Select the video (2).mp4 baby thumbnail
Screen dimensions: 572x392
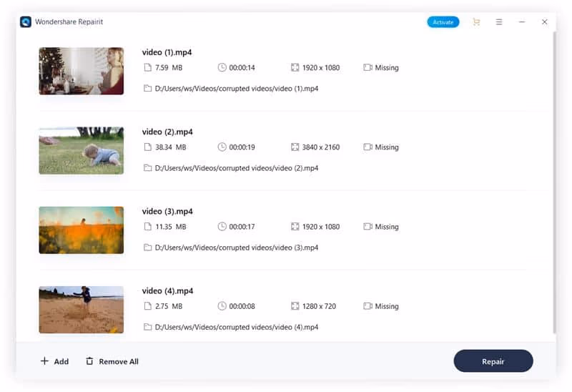81,150
